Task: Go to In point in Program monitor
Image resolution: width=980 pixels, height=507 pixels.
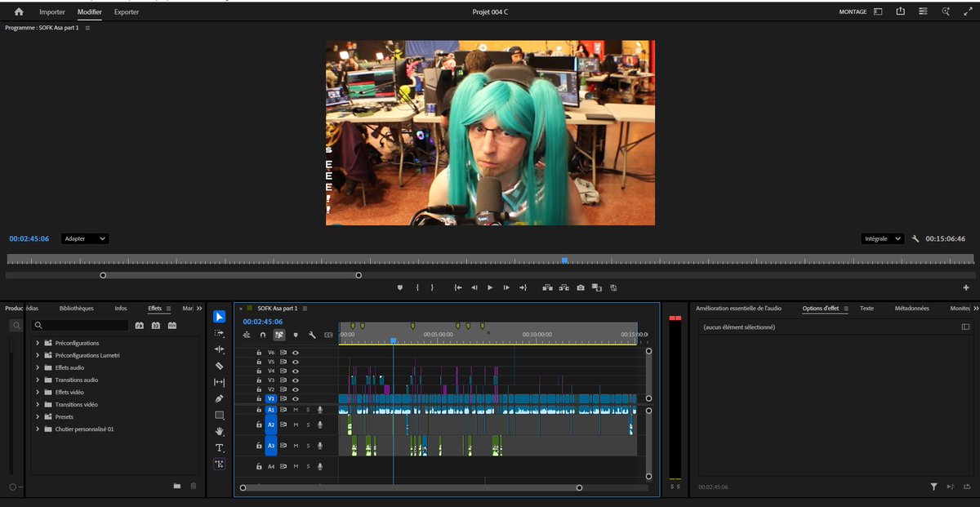Action: point(458,287)
